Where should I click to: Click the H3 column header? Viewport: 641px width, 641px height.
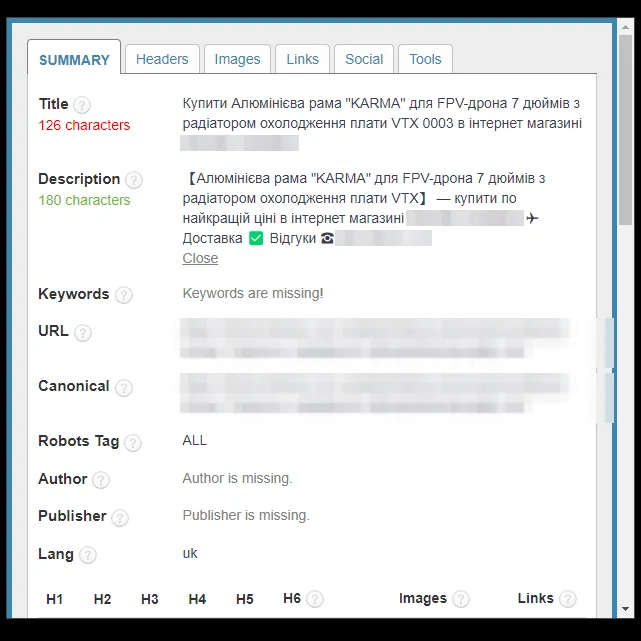pos(150,599)
